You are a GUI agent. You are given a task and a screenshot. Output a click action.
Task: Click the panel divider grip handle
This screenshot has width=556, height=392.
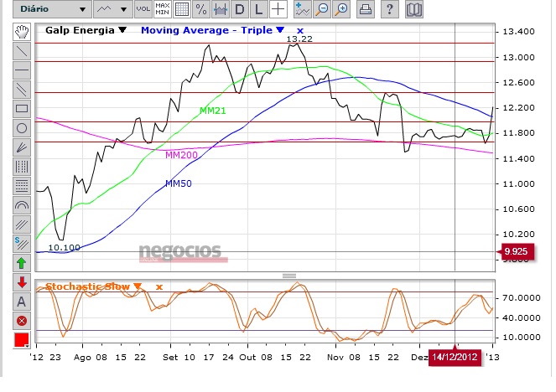[x=289, y=276]
